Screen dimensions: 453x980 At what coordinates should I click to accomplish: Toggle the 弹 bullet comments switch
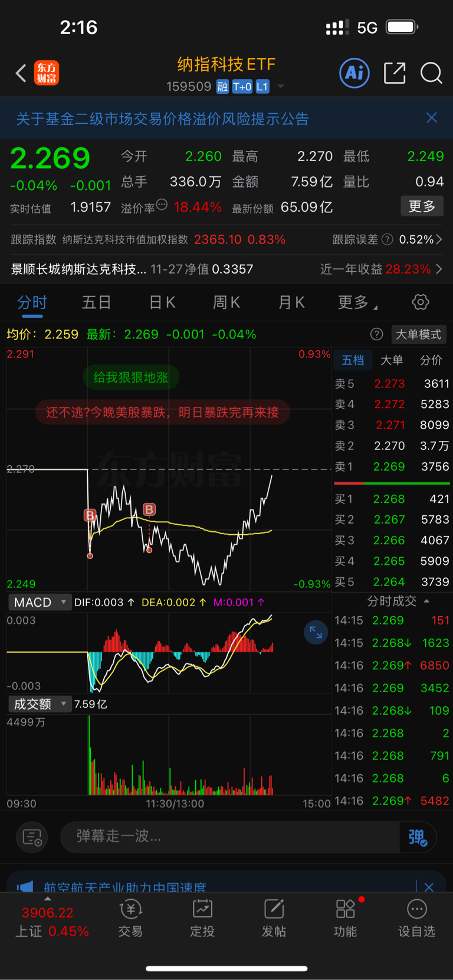click(418, 837)
